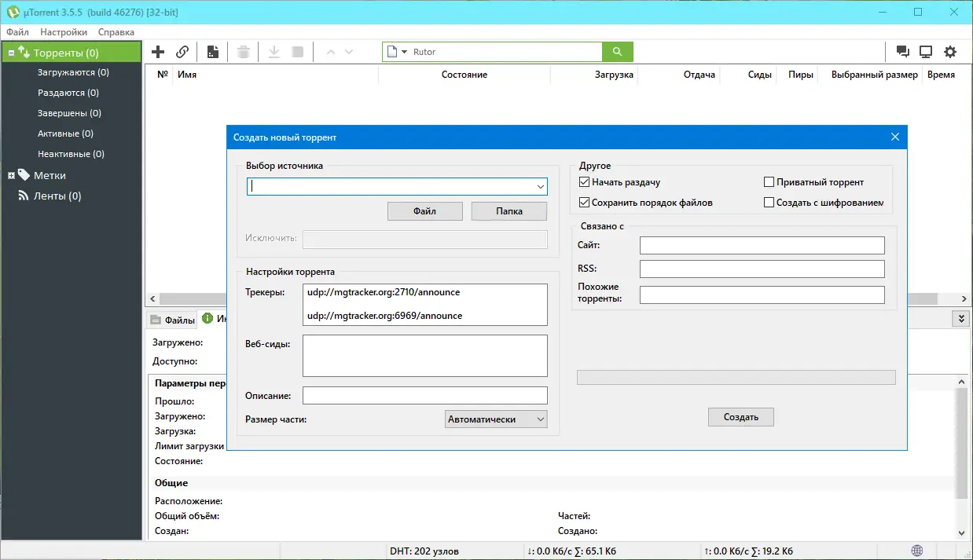The height and width of the screenshot is (560, 973).
Task: Open the Размер части Автоматически dropdown
Action: click(x=496, y=419)
